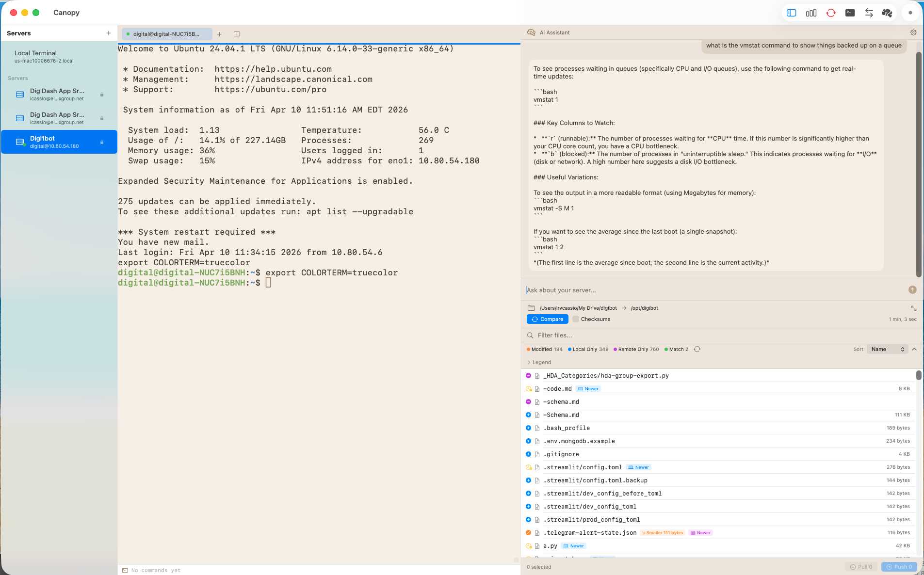Select .streamlit/dev_config_toml row
This screenshot has width=924, height=575.
(718, 507)
